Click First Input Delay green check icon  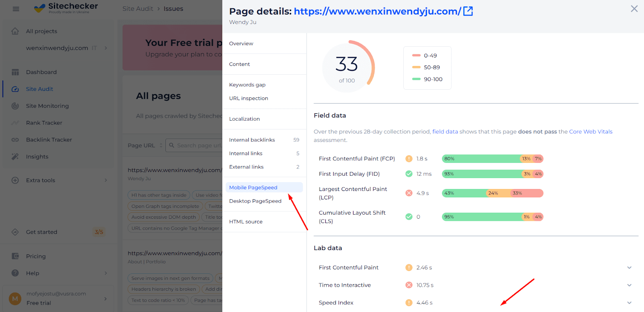[x=409, y=174]
